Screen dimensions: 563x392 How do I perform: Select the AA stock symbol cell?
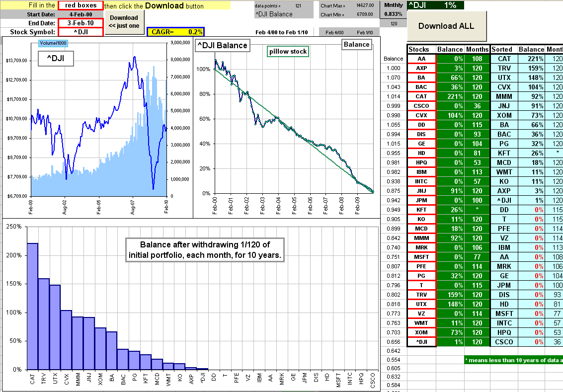pos(421,59)
